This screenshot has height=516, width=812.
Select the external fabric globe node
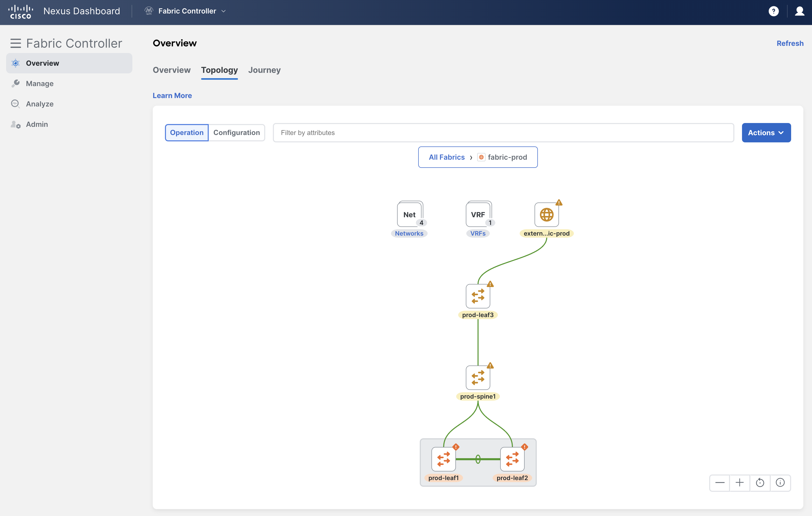click(x=547, y=214)
